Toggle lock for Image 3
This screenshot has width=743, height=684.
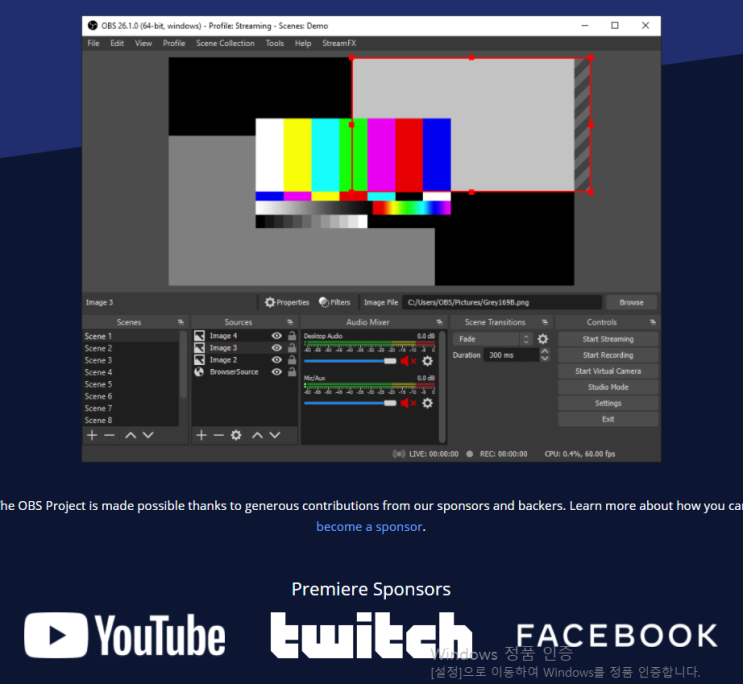292,348
